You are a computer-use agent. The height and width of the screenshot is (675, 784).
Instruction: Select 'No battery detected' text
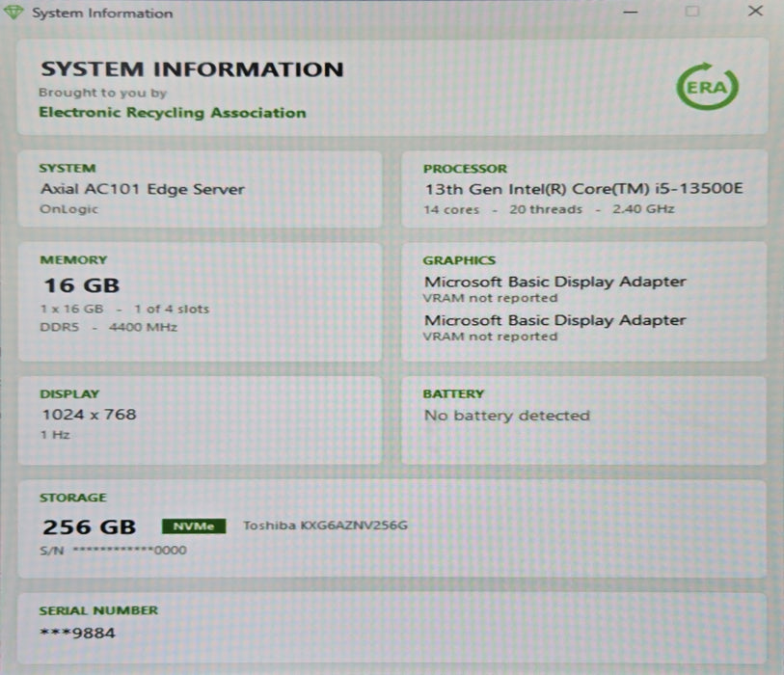click(x=507, y=416)
